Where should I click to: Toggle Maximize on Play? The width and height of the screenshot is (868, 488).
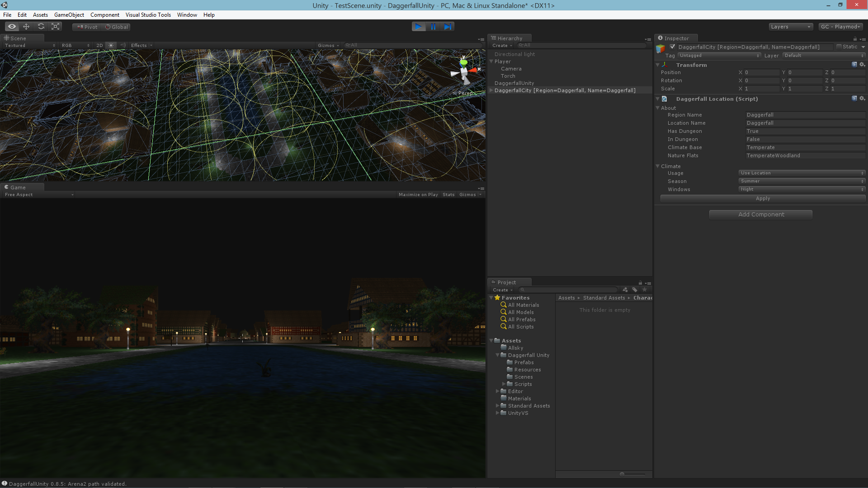pyautogui.click(x=418, y=195)
